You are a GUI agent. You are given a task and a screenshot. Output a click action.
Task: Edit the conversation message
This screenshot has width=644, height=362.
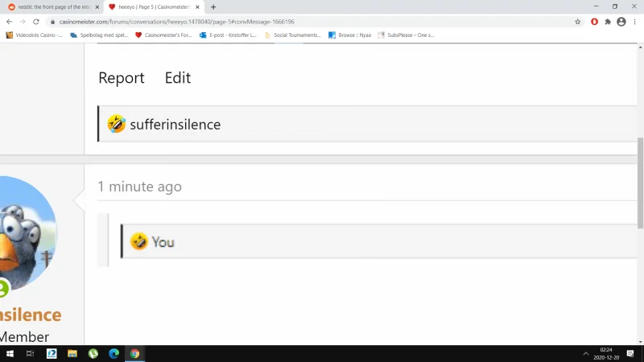178,78
